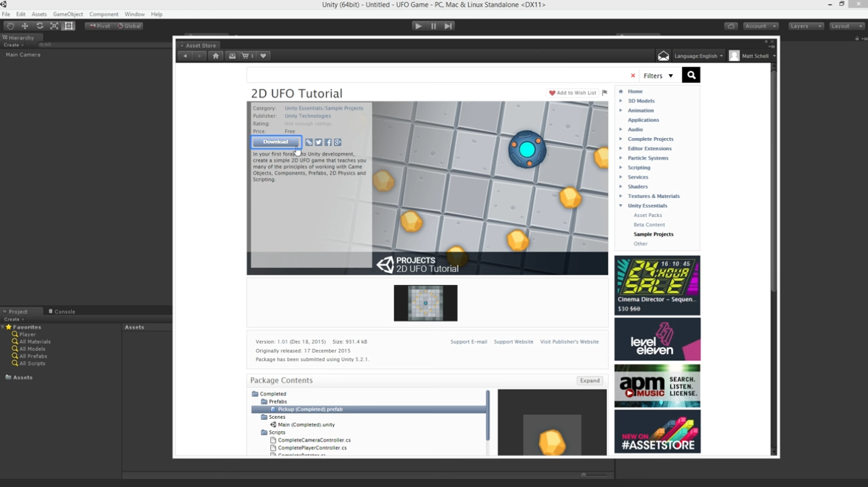Open the Layout dropdown
This screenshot has width=868, height=487.
846,26
